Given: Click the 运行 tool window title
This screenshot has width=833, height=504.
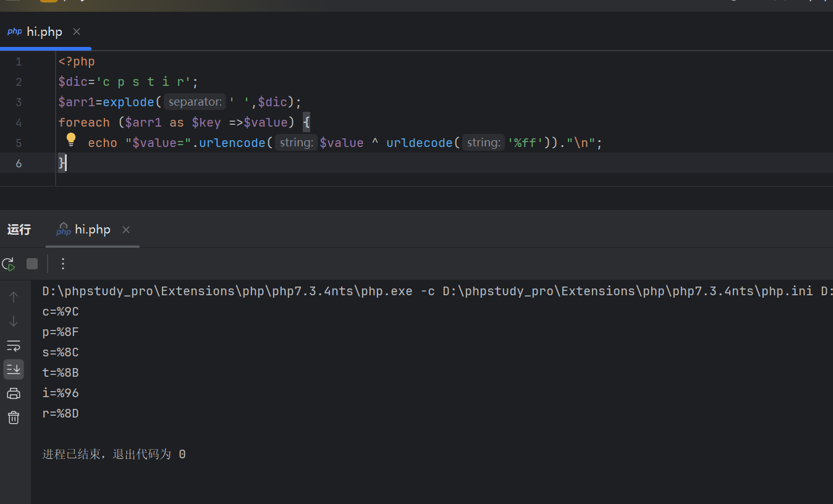Looking at the screenshot, I should click(19, 230).
